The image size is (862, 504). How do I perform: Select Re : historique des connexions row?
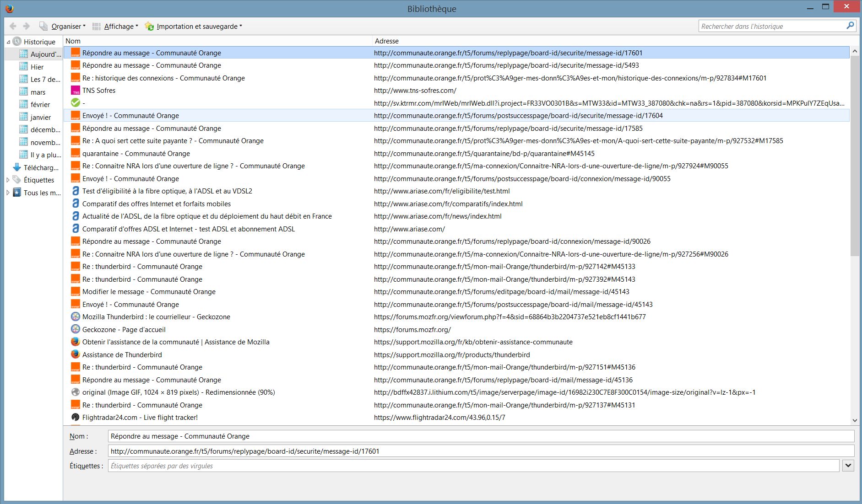pyautogui.click(x=456, y=78)
